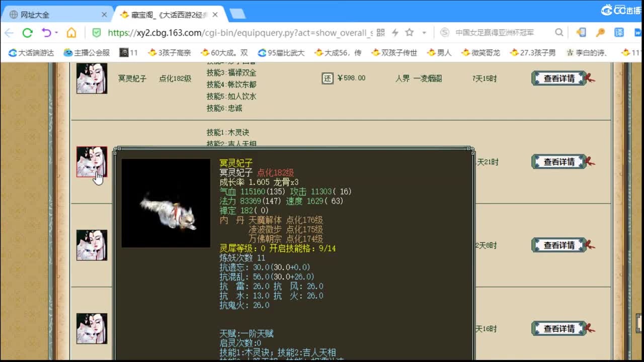Open the dropdown beside the purple restore arrow
Viewport: 644px width, 362px height.
click(x=56, y=33)
